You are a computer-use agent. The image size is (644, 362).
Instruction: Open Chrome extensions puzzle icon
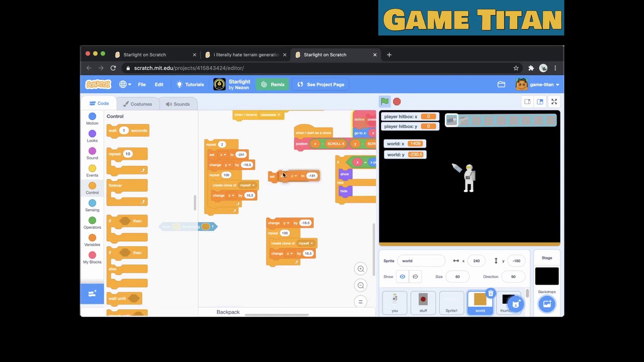(531, 68)
